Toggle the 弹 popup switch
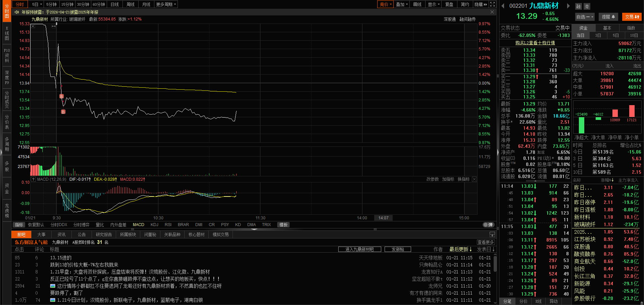Viewport: 644px width, 305px height. (488, 225)
